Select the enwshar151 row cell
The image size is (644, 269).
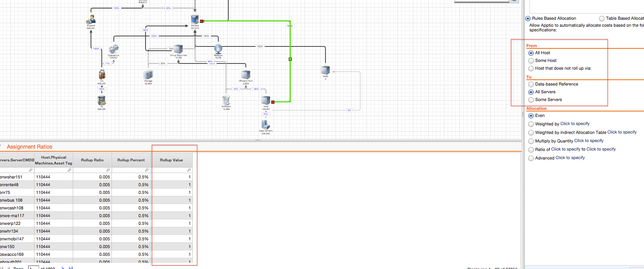17,177
